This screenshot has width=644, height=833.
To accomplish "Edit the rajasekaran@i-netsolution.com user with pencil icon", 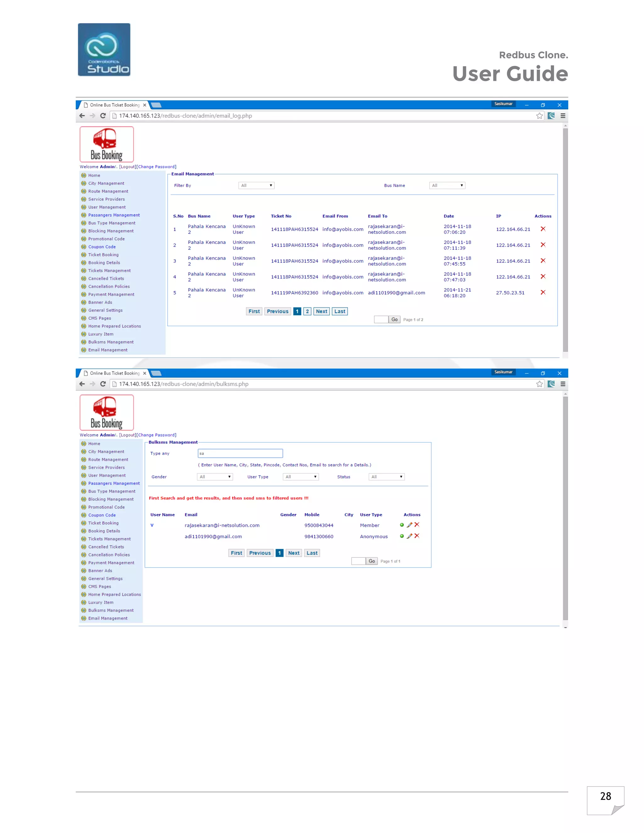I will pyautogui.click(x=409, y=525).
